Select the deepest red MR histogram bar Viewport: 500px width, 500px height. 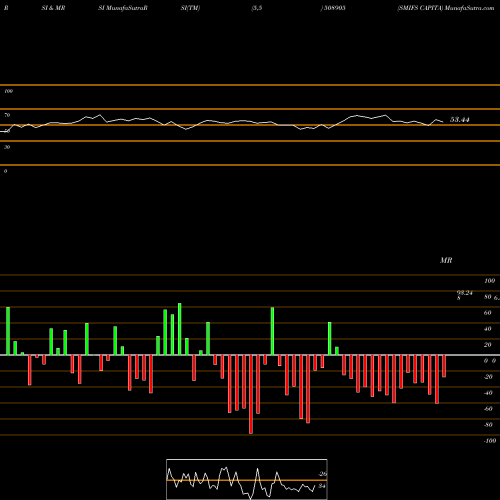point(251,394)
